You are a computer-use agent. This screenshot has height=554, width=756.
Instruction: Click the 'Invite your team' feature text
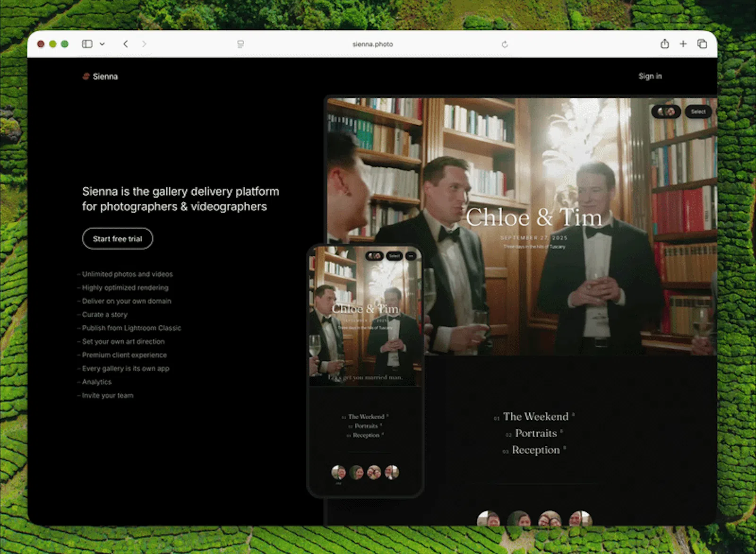point(108,395)
